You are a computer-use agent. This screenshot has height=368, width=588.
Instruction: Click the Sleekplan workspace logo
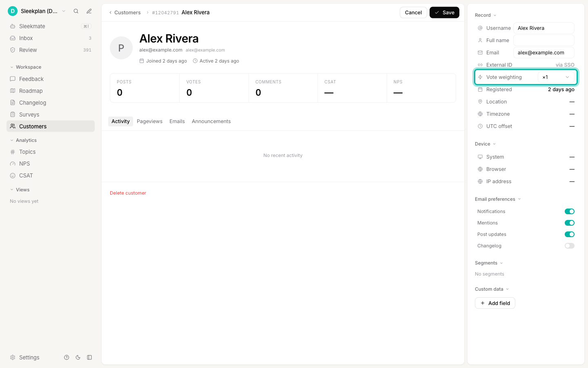(13, 11)
